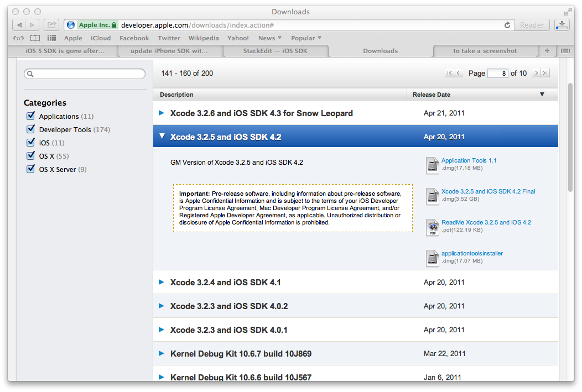Open the Popular bookmarks dropdown
The height and width of the screenshot is (392, 582).
pos(306,38)
